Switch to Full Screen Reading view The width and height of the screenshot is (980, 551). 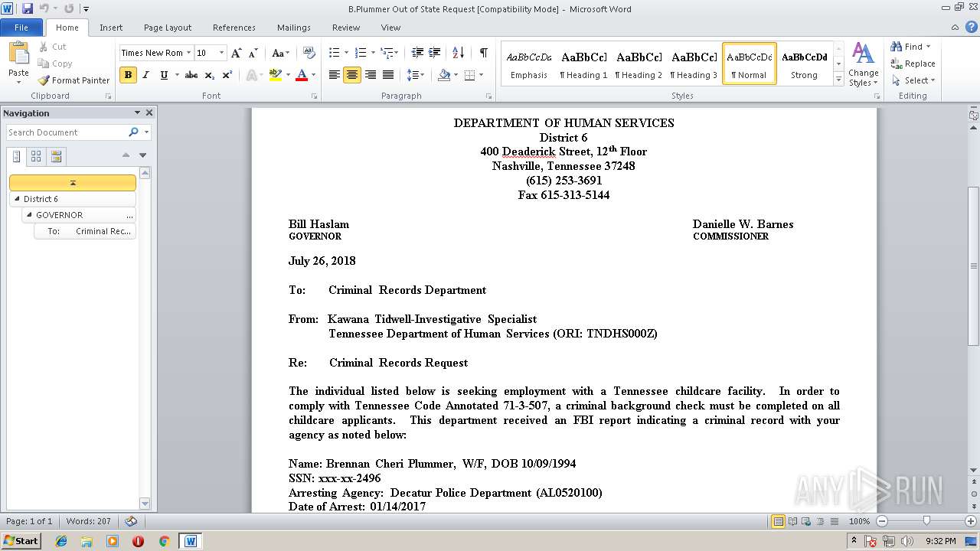(792, 521)
